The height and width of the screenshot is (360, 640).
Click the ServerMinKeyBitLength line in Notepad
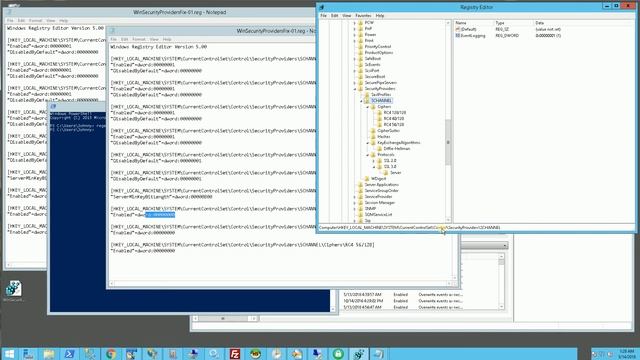click(161, 197)
